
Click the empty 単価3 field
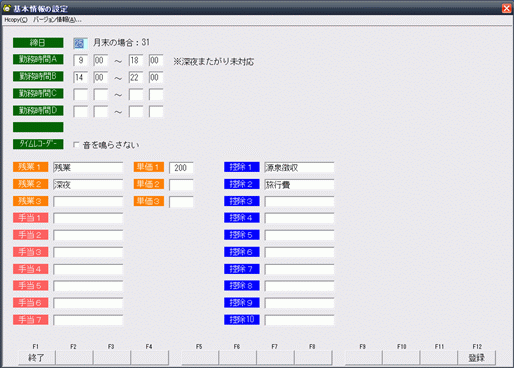(x=181, y=202)
